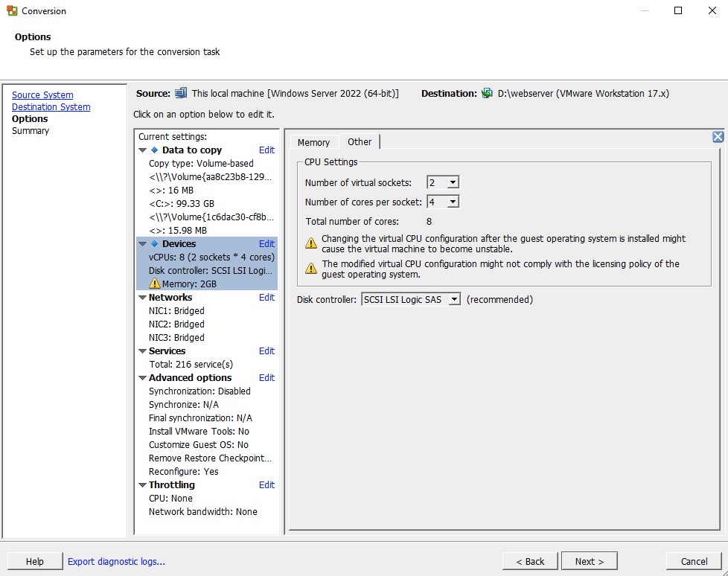
Task: Collapse the Throttling section
Action: [x=142, y=485]
